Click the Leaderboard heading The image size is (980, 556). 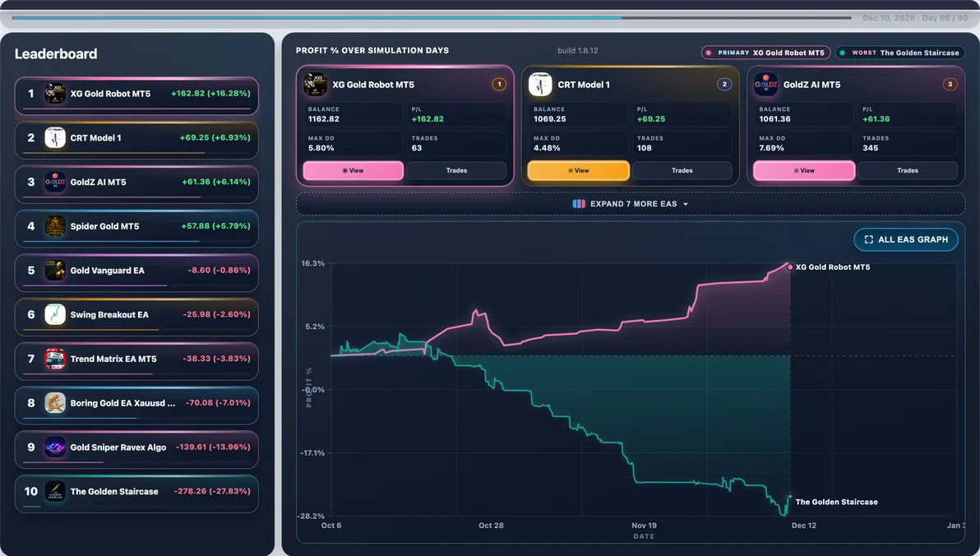56,53
